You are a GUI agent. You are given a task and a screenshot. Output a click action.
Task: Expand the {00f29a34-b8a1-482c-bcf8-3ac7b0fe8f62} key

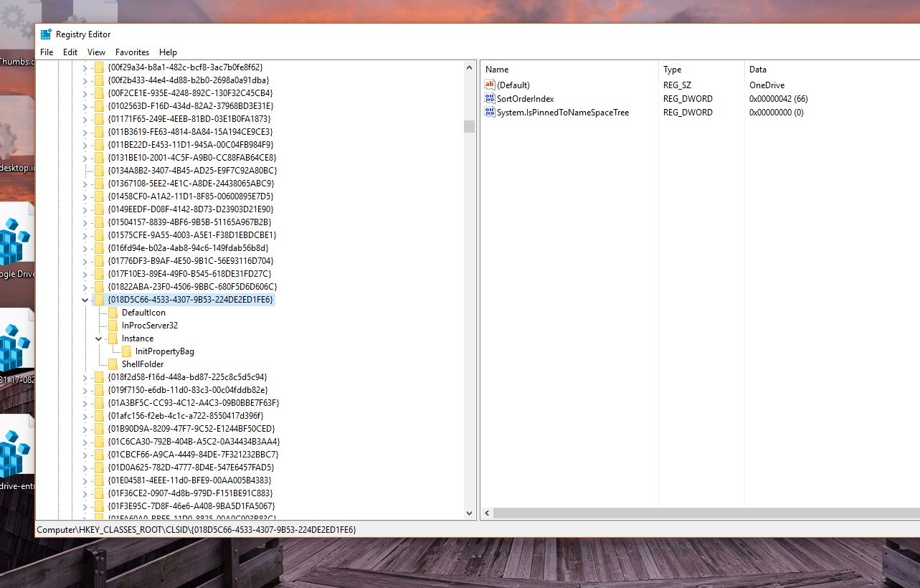pos(85,67)
